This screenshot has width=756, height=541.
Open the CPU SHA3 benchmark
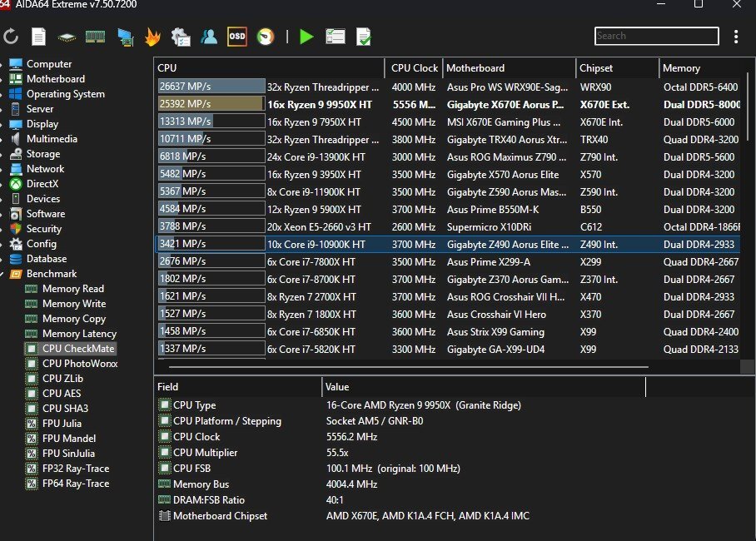65,409
